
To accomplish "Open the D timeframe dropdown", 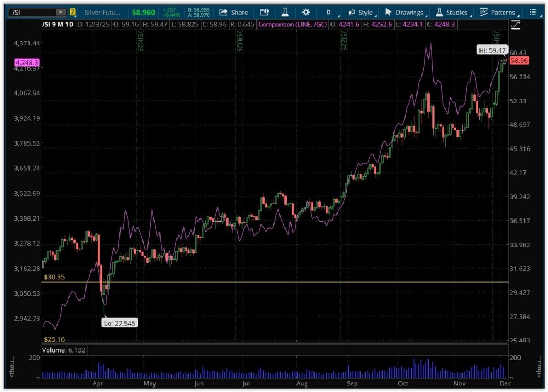I will click(329, 12).
